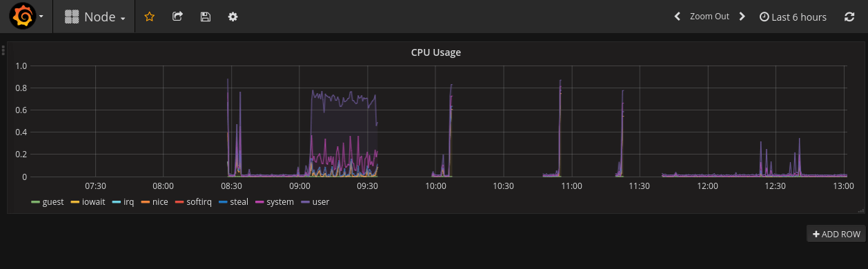Open the Last 6 hours time picker
Image resolution: width=868 pixels, height=269 pixels.
tap(793, 17)
